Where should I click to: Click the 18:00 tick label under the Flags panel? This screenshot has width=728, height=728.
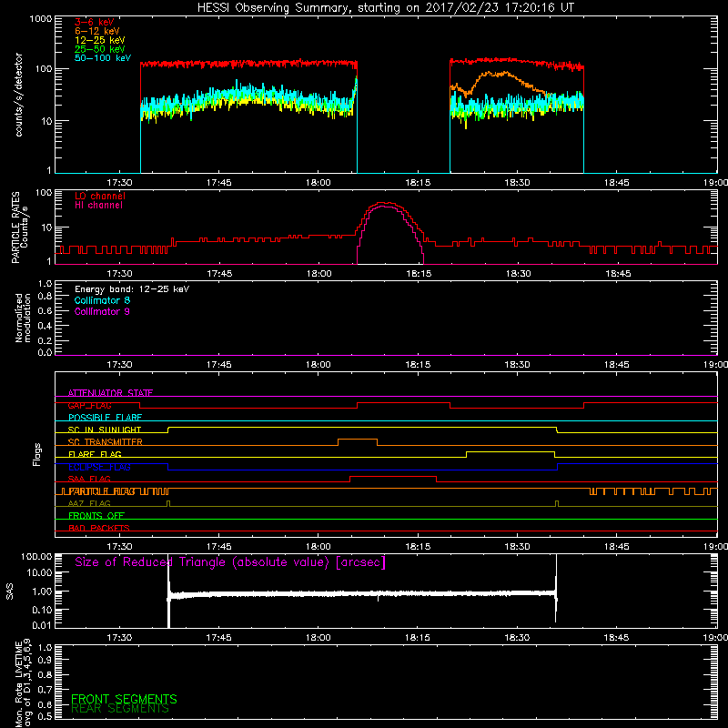pos(318,547)
